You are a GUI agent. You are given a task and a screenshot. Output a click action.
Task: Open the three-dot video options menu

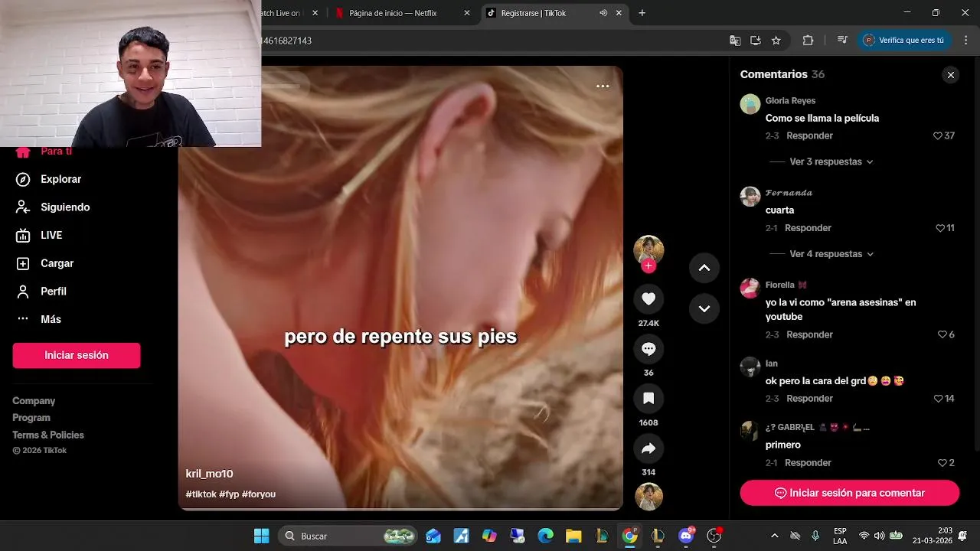(603, 86)
